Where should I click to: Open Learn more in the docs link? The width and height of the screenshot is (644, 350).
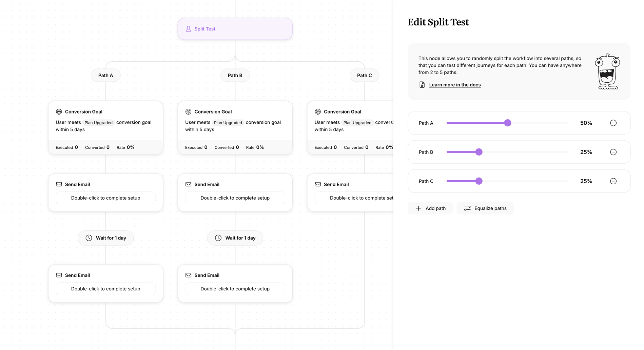coord(455,84)
